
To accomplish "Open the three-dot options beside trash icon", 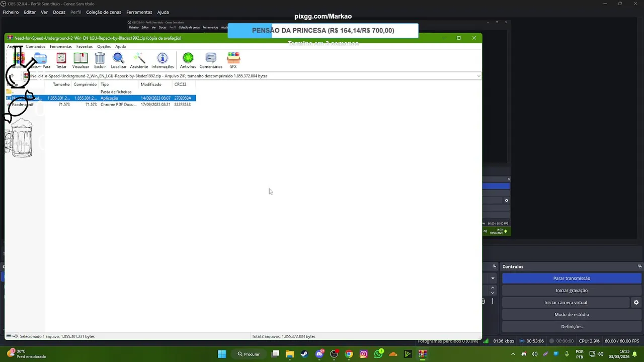I will click(492, 301).
